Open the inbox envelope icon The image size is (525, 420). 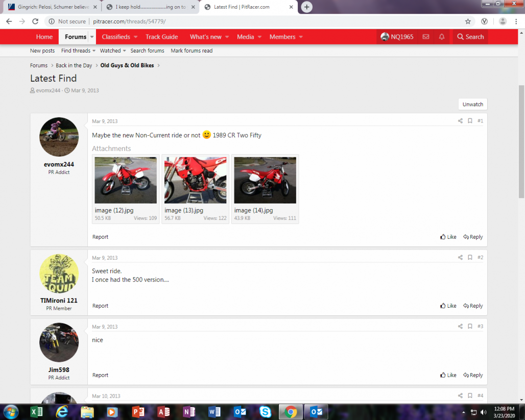tap(425, 37)
